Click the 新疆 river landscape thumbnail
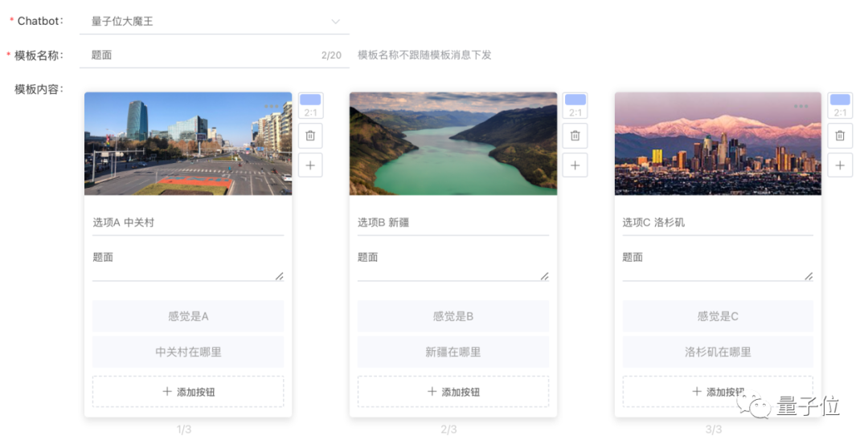This screenshot has height=444, width=868. 452,144
